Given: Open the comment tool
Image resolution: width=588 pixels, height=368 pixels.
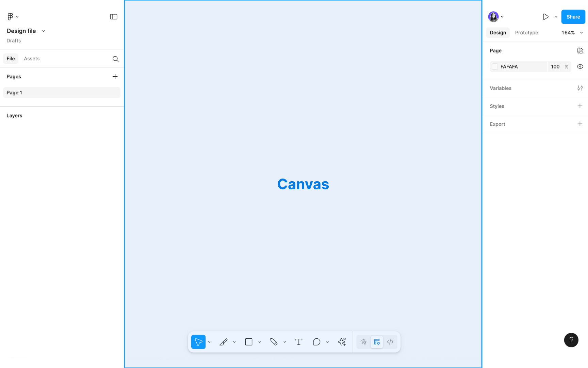Looking at the screenshot, I should click(316, 342).
